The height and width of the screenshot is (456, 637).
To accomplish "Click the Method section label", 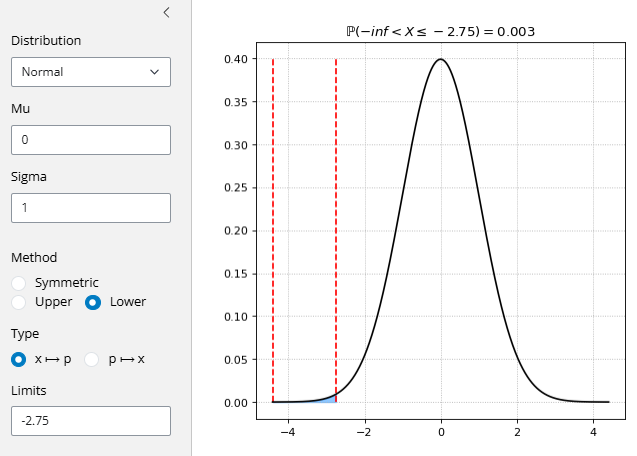I will click(34, 257).
